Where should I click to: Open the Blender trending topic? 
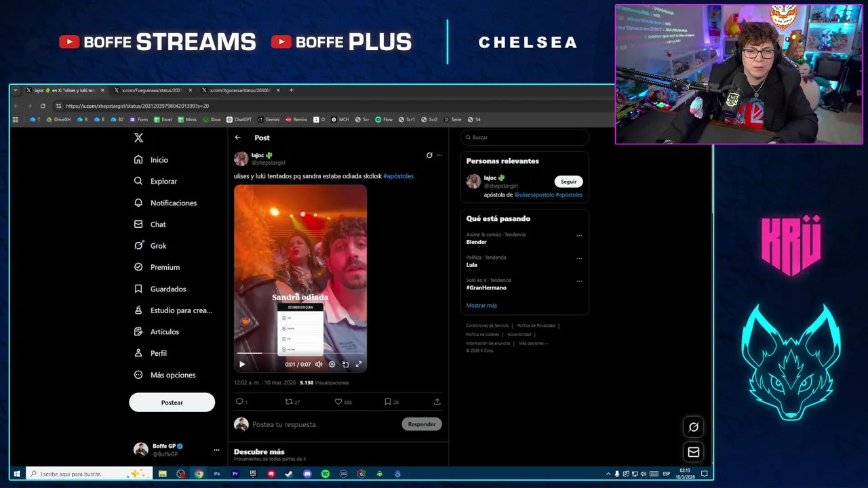point(476,242)
